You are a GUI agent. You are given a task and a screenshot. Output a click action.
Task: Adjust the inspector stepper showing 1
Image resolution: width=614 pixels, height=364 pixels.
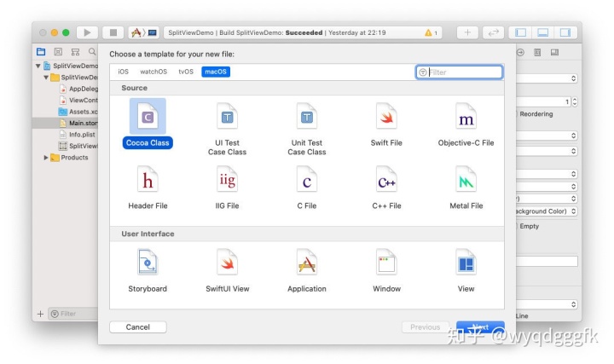(575, 101)
